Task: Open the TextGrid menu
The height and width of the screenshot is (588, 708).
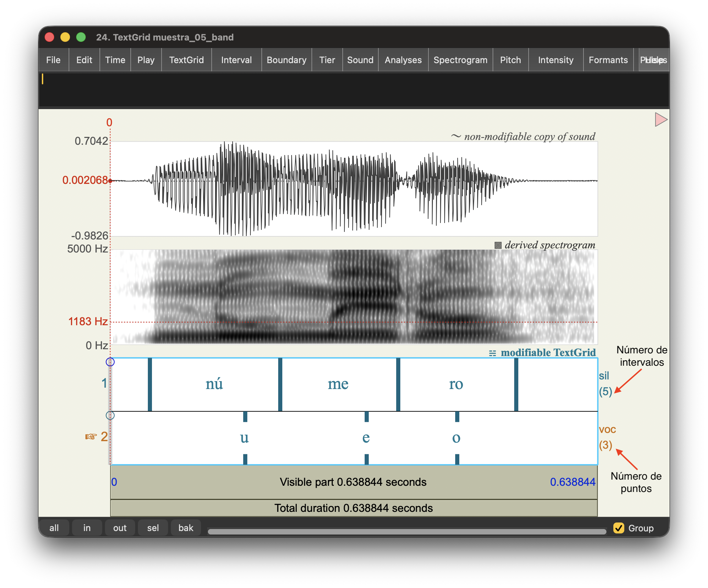Action: pos(186,60)
